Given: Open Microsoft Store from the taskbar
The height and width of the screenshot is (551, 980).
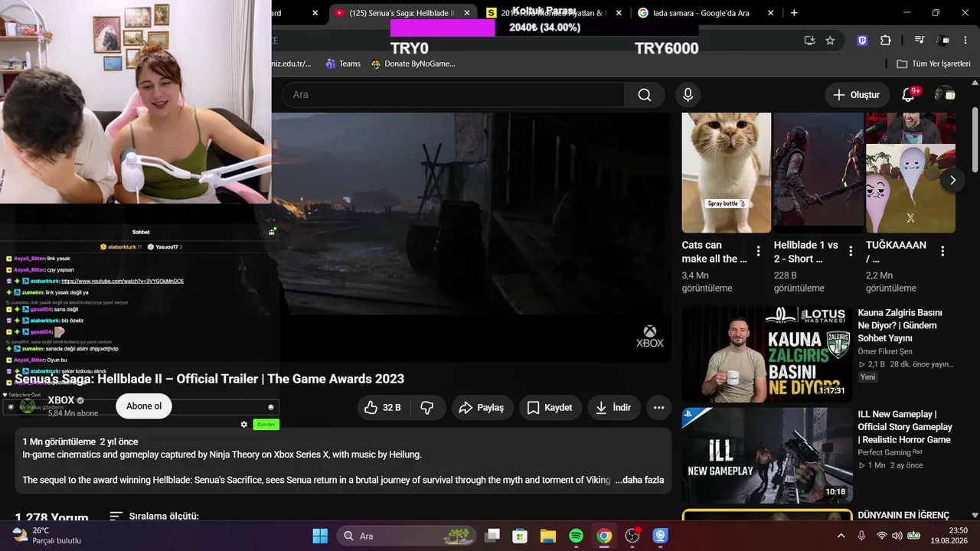Looking at the screenshot, I should tap(520, 536).
